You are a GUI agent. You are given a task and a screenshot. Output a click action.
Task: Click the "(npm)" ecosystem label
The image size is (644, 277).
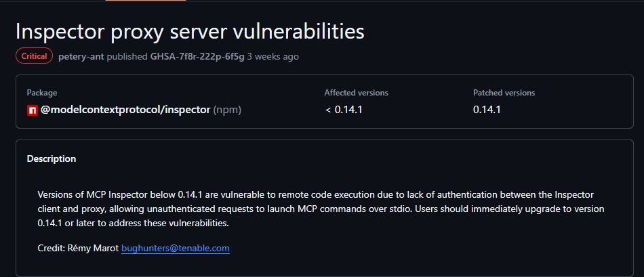click(x=227, y=109)
